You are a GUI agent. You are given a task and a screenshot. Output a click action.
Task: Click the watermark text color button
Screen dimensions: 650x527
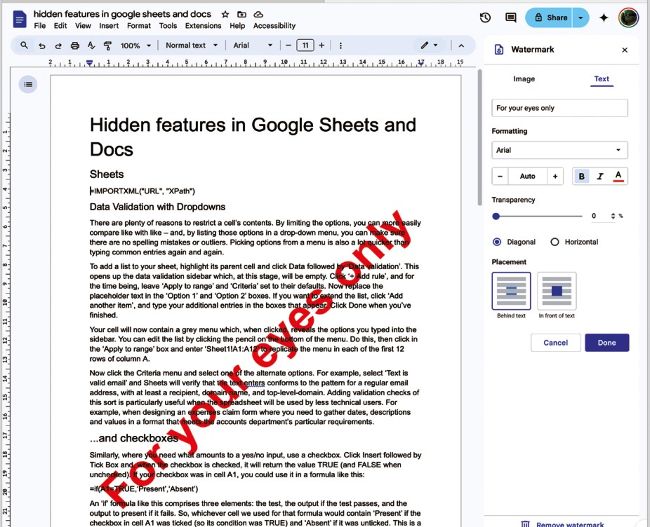point(619,176)
